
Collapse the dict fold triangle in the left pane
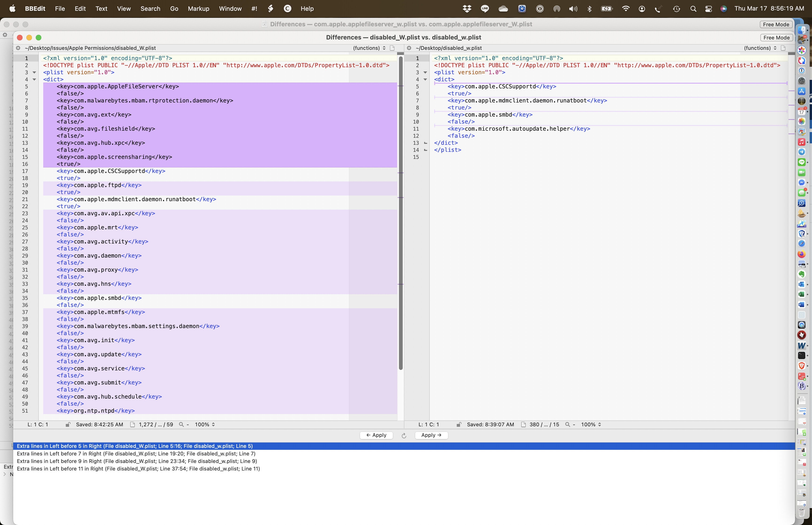click(34, 79)
